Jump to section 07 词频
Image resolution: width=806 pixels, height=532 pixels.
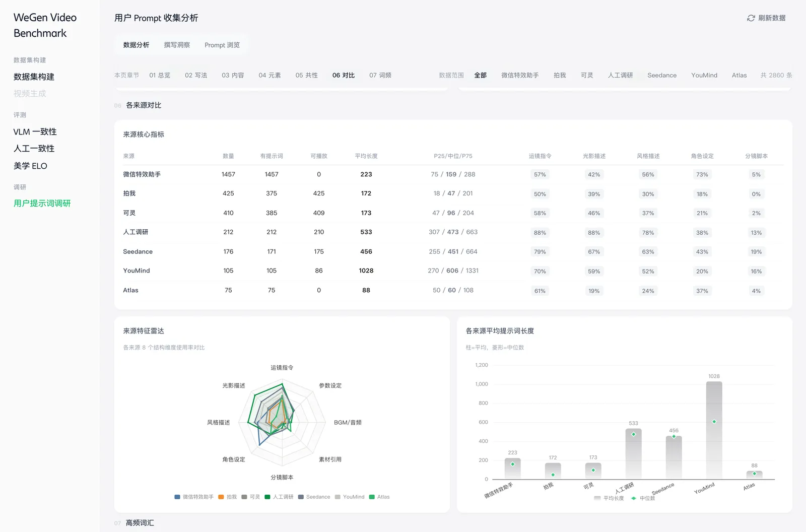click(380, 76)
